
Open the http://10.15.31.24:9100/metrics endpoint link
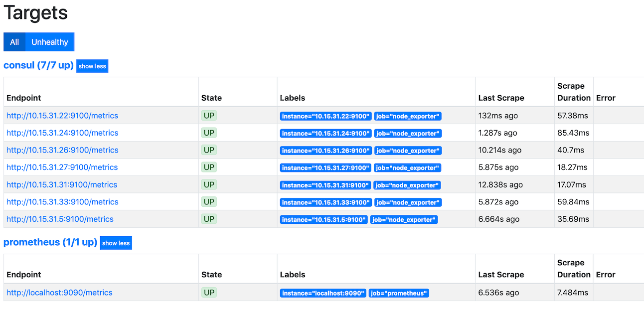pos(62,133)
